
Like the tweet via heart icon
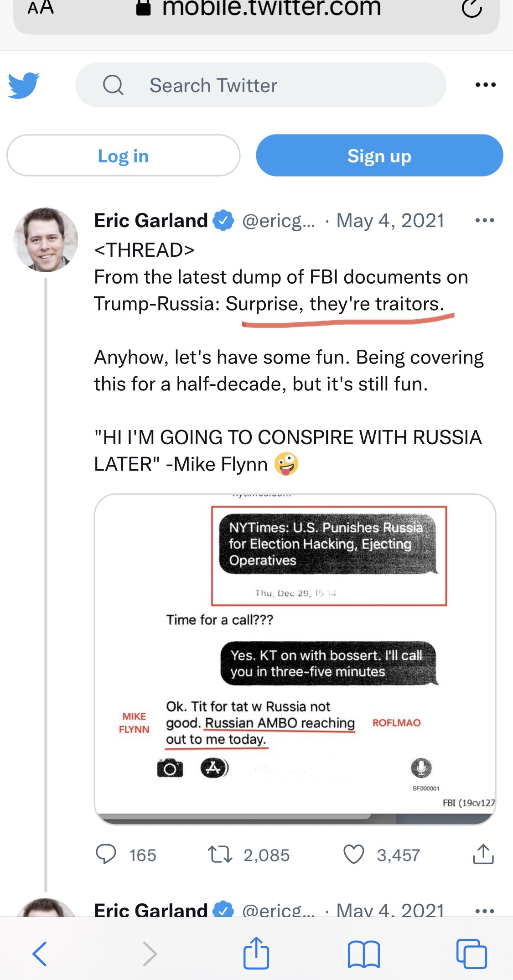coord(354,854)
